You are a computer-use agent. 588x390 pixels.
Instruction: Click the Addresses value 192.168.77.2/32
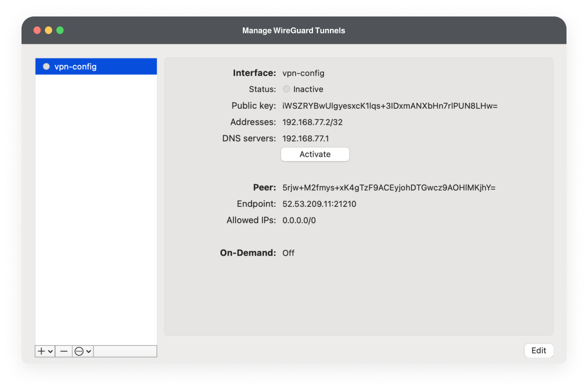coord(312,122)
